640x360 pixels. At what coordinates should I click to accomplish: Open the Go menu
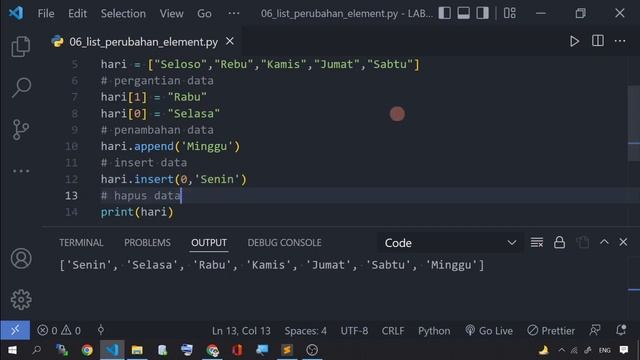[x=204, y=13]
